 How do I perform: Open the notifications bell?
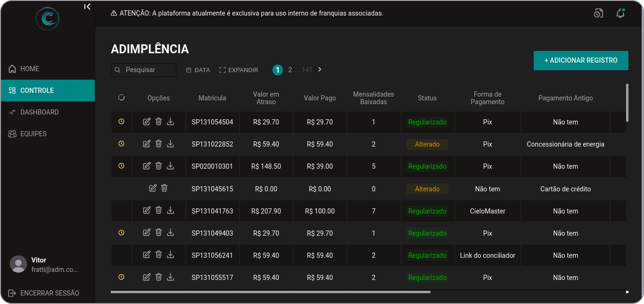pyautogui.click(x=620, y=13)
